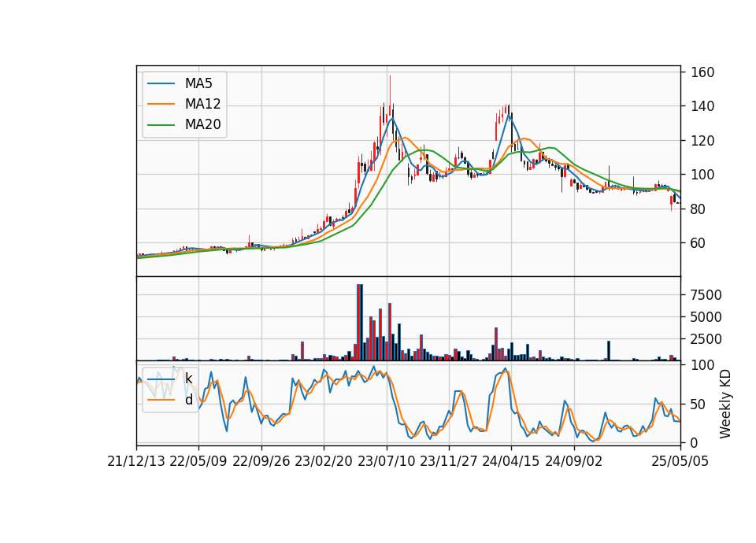The height and width of the screenshot is (543, 756).
Task: Click the date label 23/07/10
Action: (x=386, y=461)
